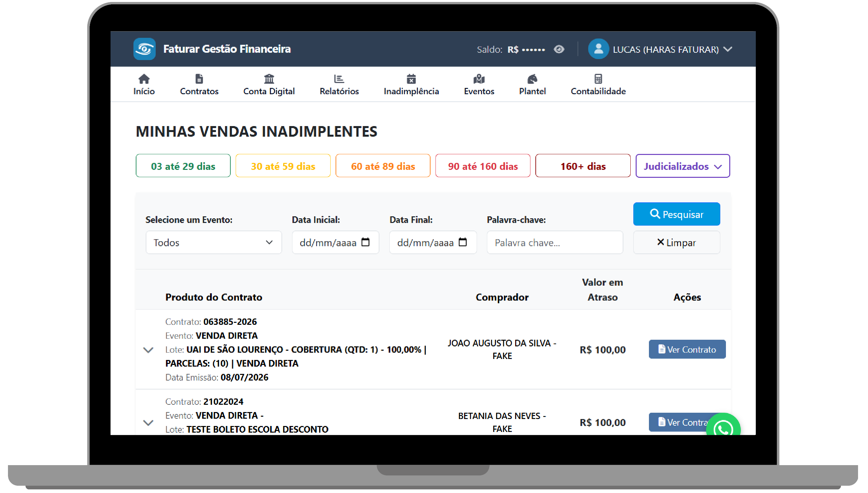Click the Produto do Contrato column header
Screen dimensions: 868x493
click(x=214, y=298)
